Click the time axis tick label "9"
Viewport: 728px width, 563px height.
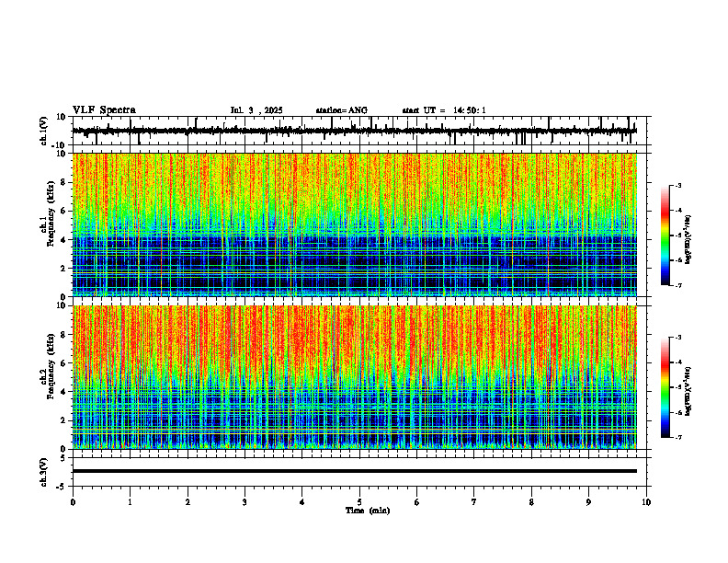[x=588, y=502]
